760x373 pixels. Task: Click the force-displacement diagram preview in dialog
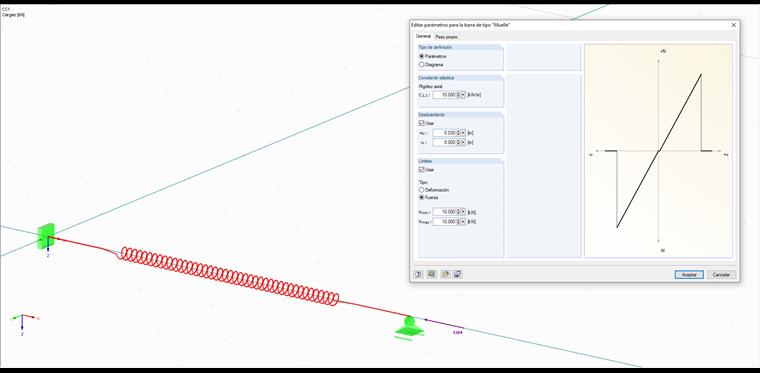[658, 151]
